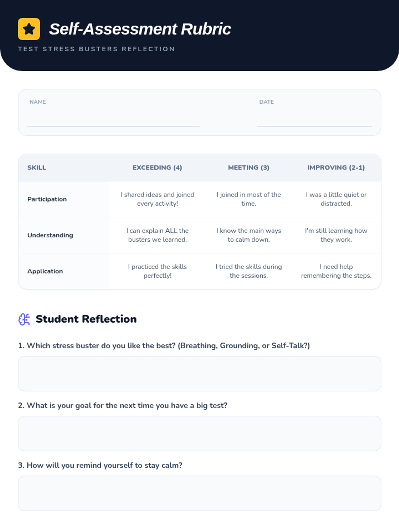Click the Understanding row label
Viewport: 399px width, 532px height.
tap(50, 235)
